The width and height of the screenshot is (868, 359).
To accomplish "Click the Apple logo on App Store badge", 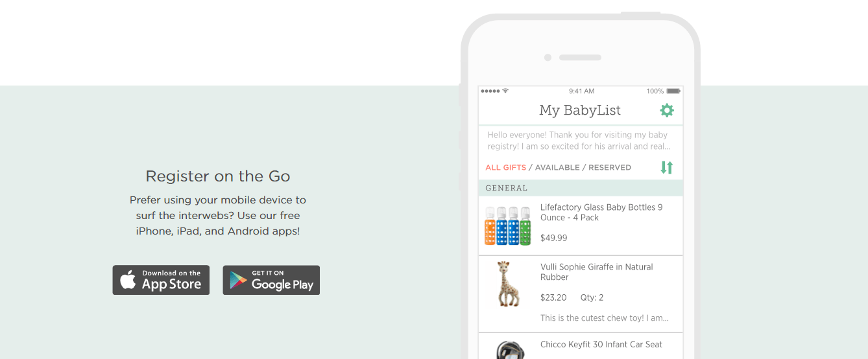I will click(128, 280).
